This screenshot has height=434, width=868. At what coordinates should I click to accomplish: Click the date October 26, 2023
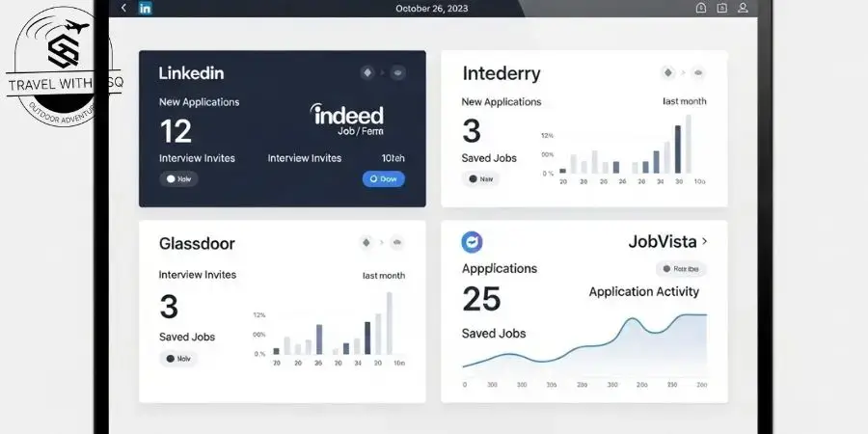click(432, 9)
